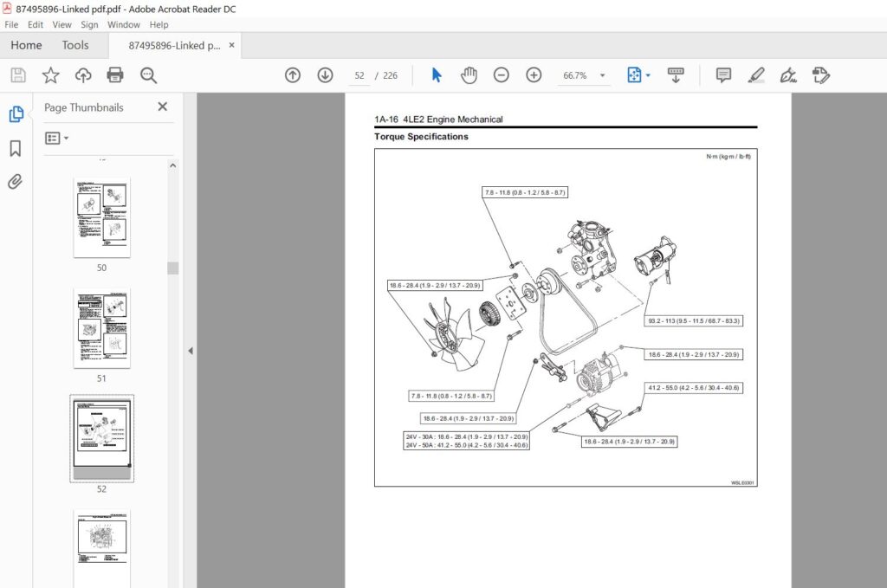Select the highlight text pen tool
887x588 pixels.
[x=755, y=75]
